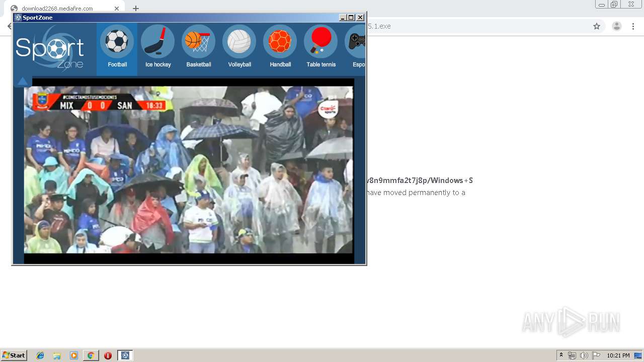Maximize the SportZone window
The image size is (644, 362).
[351, 18]
